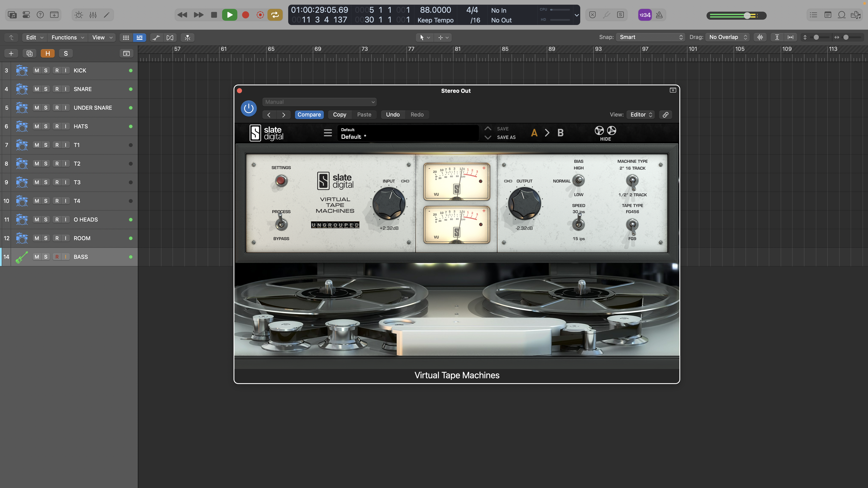Open the View menu in tracks area
Image resolution: width=868 pixels, height=488 pixels.
pos(102,37)
